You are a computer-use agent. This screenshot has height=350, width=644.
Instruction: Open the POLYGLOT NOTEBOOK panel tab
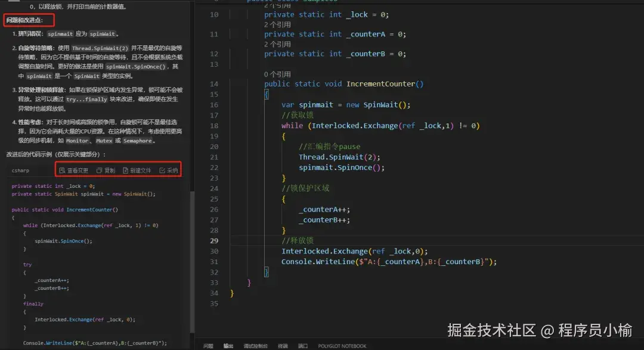[342, 345]
